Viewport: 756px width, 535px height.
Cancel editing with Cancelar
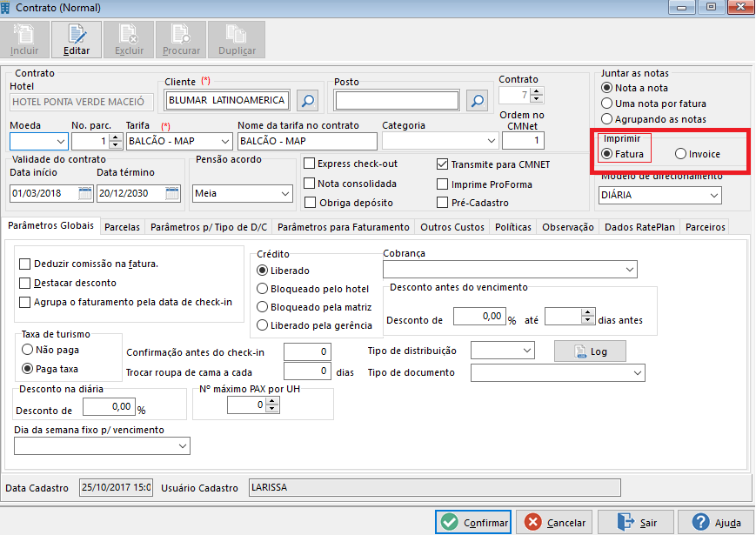tap(554, 522)
